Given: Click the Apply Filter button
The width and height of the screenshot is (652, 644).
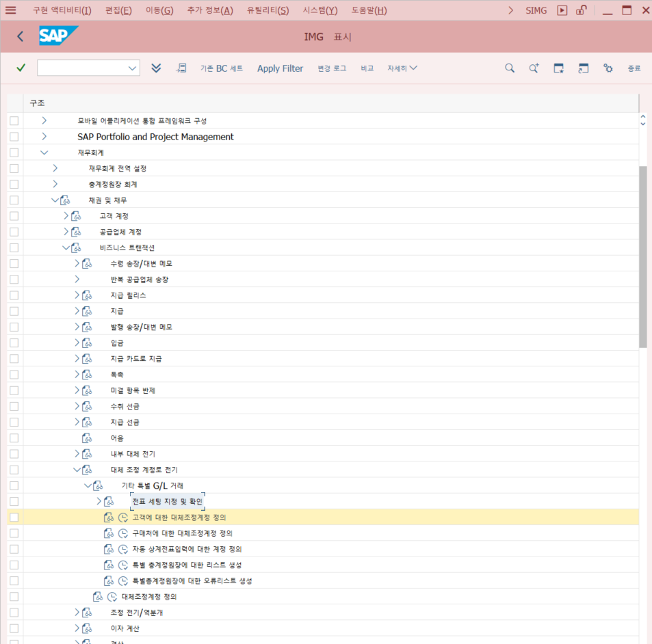Looking at the screenshot, I should coord(281,68).
